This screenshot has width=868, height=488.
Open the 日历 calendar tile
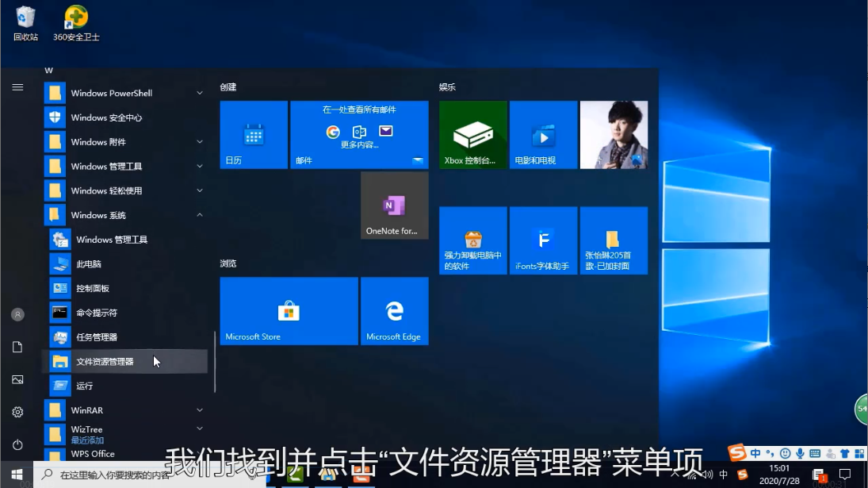[x=254, y=135]
